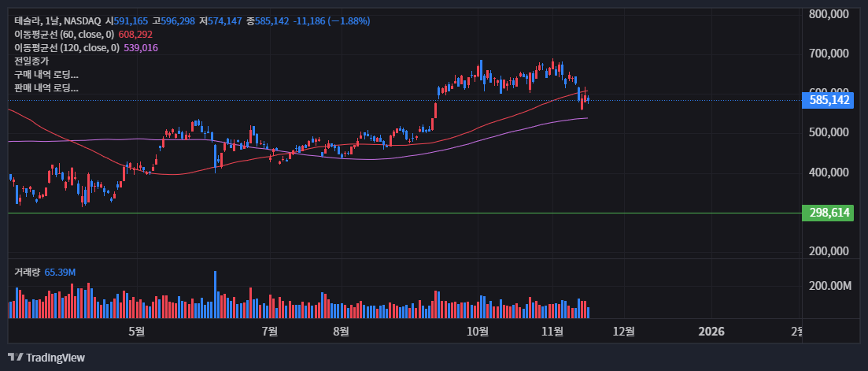Select the 이동평균선 60 indicator legend
The image size is (868, 371).
click(x=65, y=35)
